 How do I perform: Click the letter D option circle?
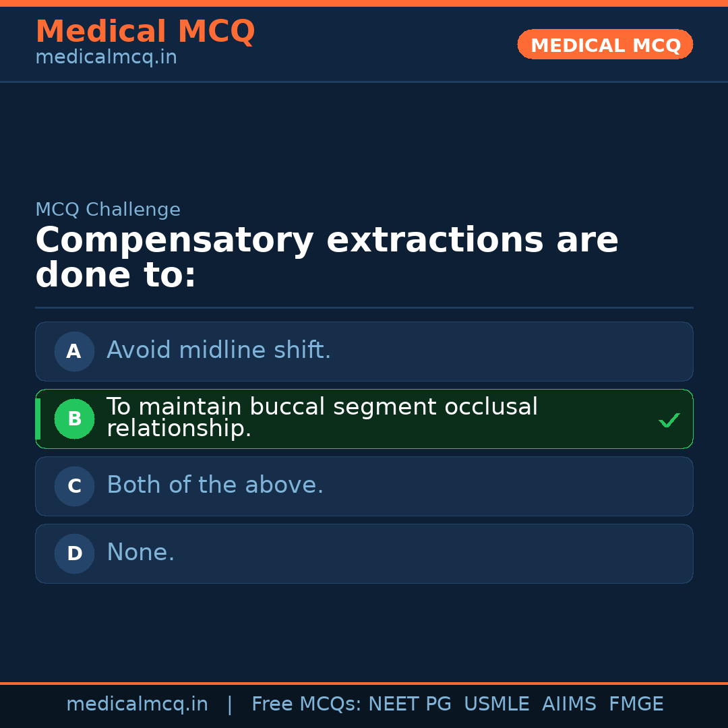click(74, 553)
